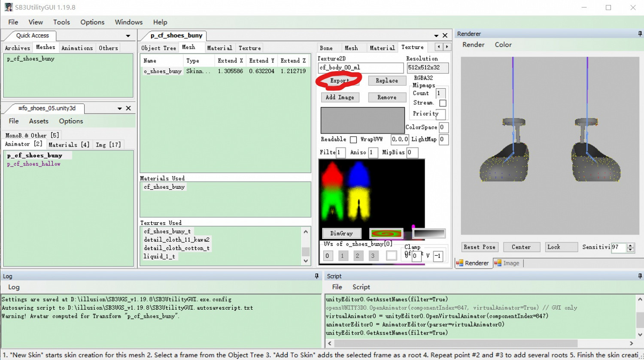The width and height of the screenshot is (644, 360).
Task: Click the Script panel's pushpin icon
Action: tap(640, 276)
